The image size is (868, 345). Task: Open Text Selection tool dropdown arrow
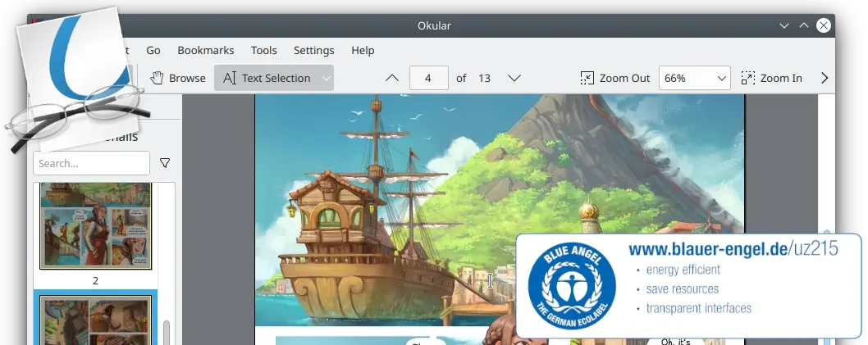pyautogui.click(x=327, y=79)
